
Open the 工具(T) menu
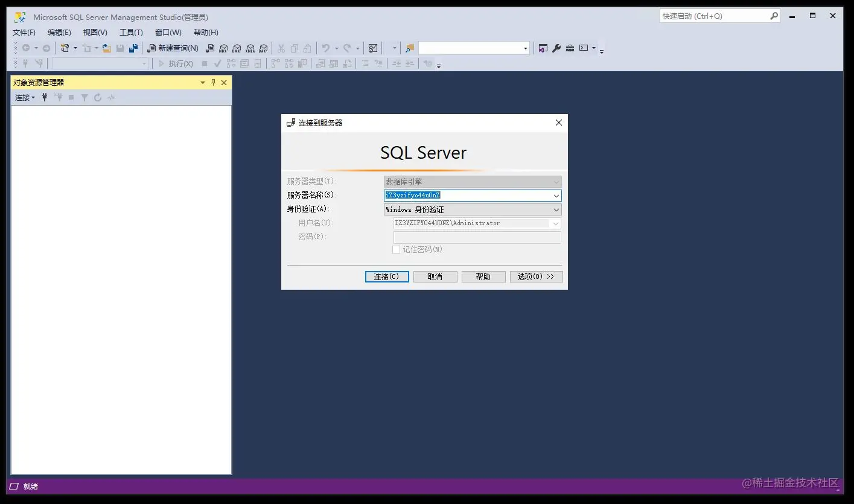click(131, 33)
